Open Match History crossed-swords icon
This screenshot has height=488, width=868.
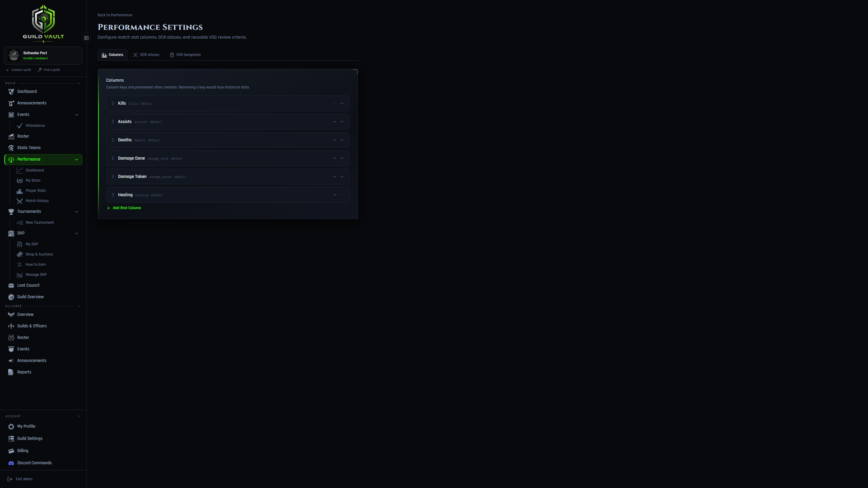click(x=20, y=201)
